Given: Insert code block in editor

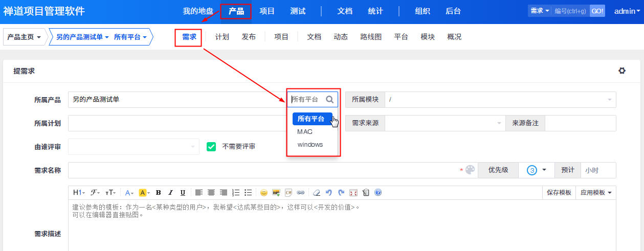Looking at the screenshot, I should coord(288,193).
